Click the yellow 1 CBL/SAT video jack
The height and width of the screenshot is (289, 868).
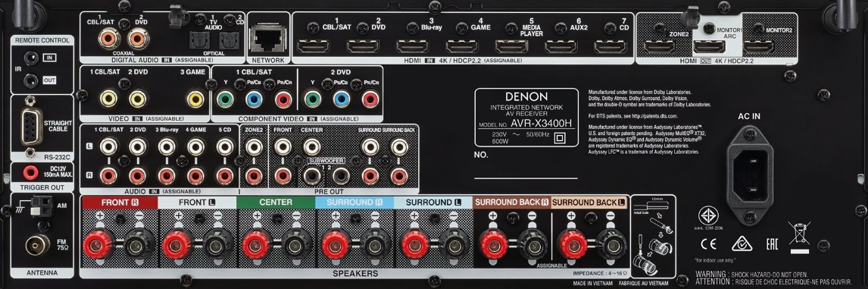point(108,99)
